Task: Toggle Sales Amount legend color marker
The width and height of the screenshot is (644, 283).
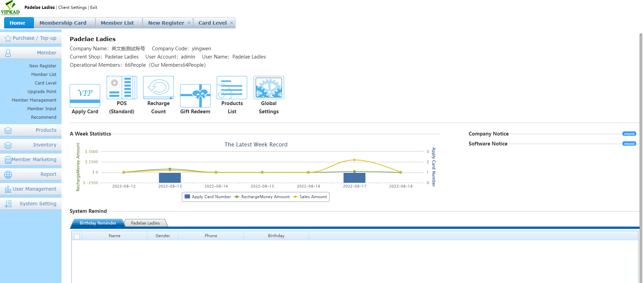Action: [295, 197]
